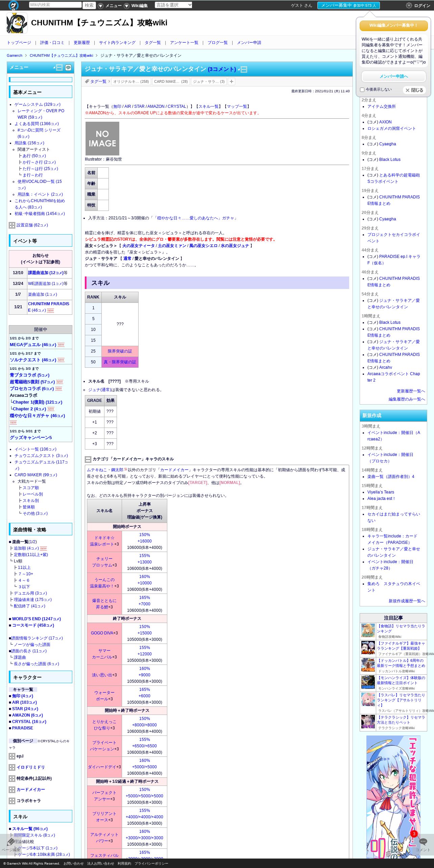
Task: Open the 火の巫女ティータ character link
Action: (x=138, y=246)
